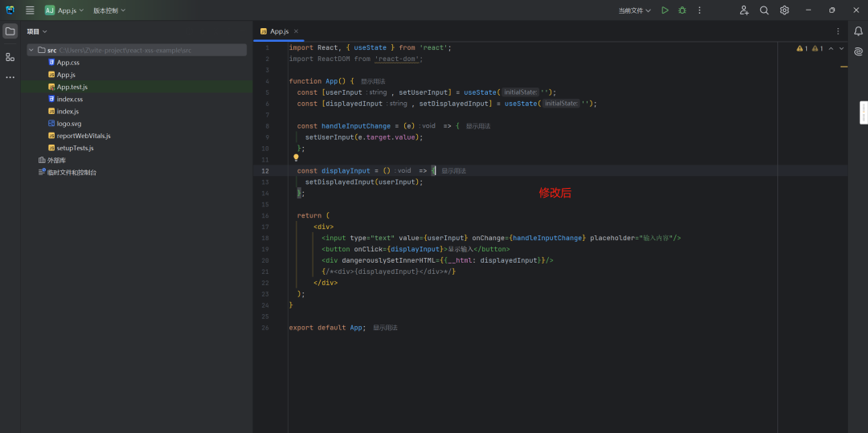Open the Notifications bell icon
This screenshot has height=433, width=868.
click(858, 31)
